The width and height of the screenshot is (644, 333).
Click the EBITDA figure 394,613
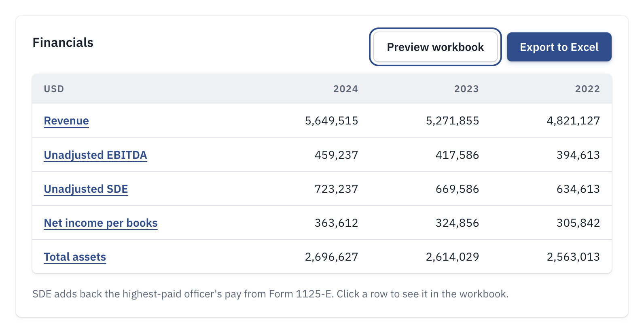coord(578,155)
